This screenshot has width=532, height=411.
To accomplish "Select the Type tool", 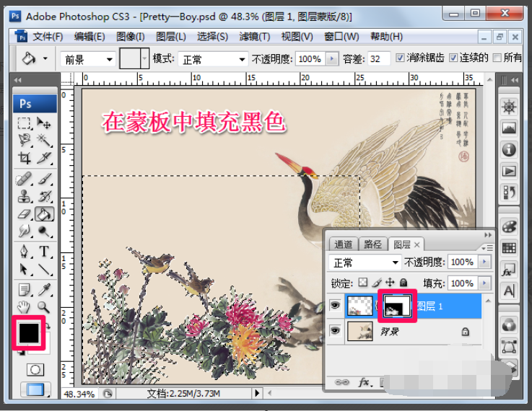I will [44, 252].
